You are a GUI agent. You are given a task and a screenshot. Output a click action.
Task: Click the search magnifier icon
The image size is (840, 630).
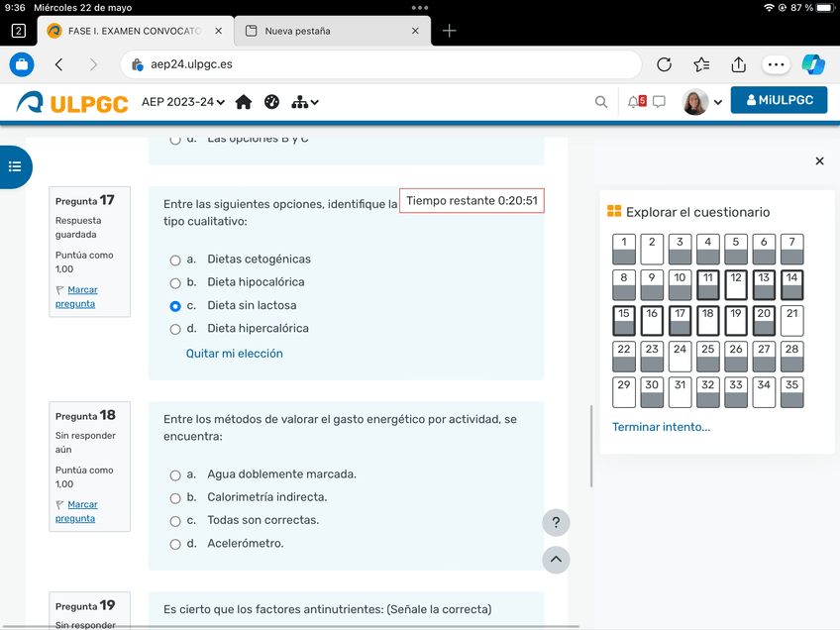601,102
